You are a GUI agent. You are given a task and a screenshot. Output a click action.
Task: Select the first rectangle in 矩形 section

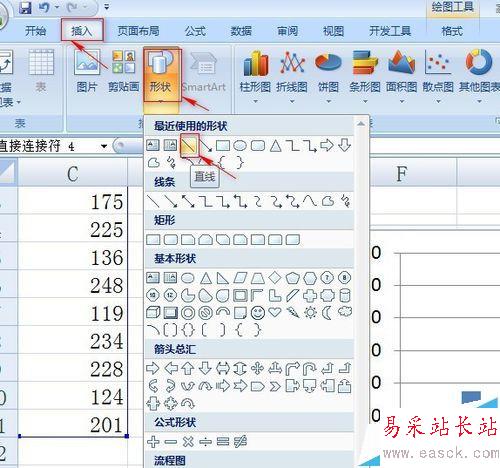[153, 239]
